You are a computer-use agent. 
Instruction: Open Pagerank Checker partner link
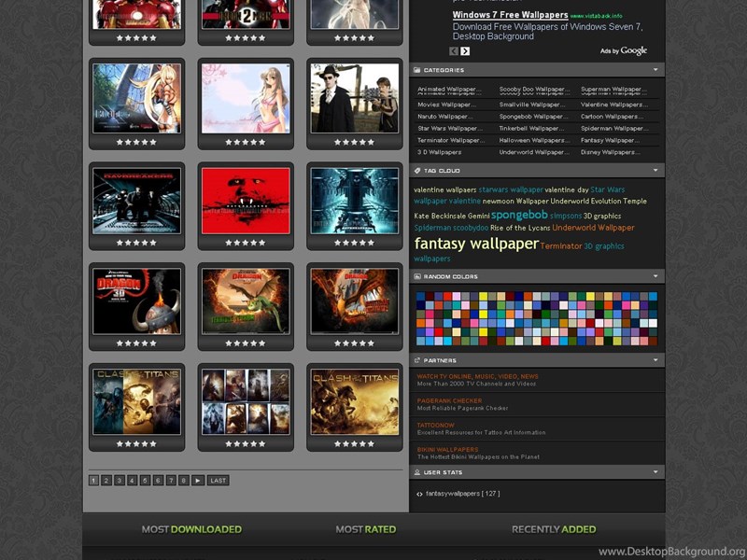tap(449, 401)
